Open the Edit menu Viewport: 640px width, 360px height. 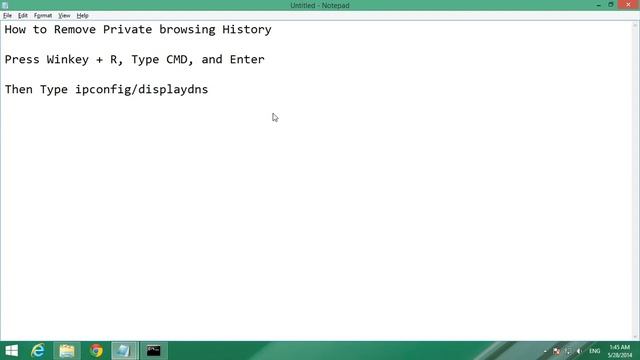(22, 16)
